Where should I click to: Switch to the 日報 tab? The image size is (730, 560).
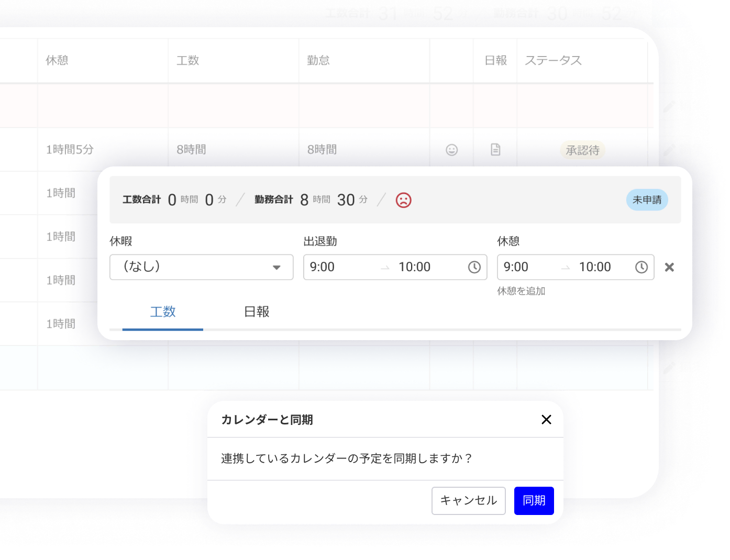point(257,312)
